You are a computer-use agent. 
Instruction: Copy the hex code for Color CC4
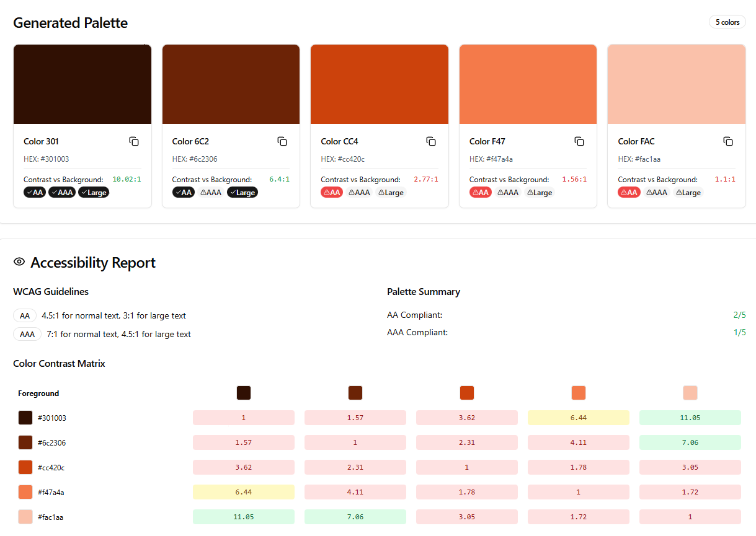click(431, 141)
